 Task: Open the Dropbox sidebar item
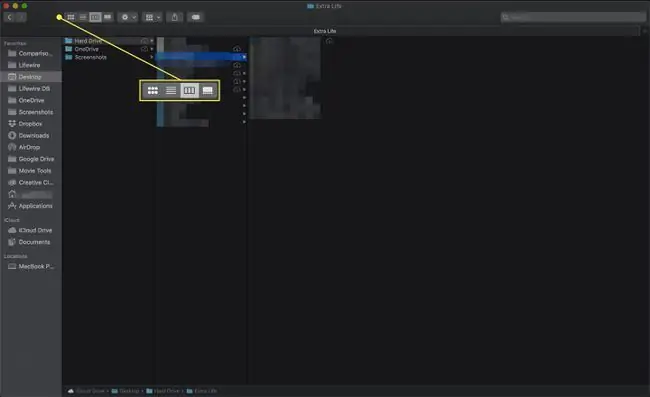(x=31, y=123)
